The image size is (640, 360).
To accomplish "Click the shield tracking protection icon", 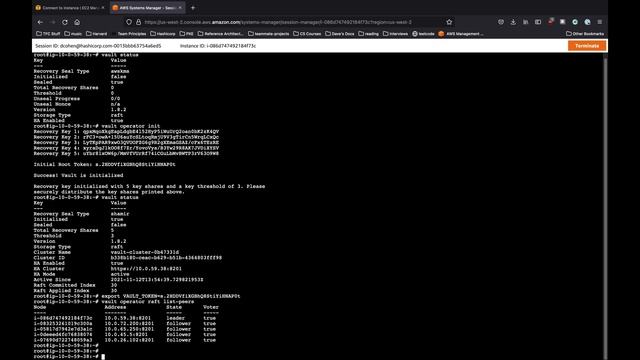I will 129,22.
